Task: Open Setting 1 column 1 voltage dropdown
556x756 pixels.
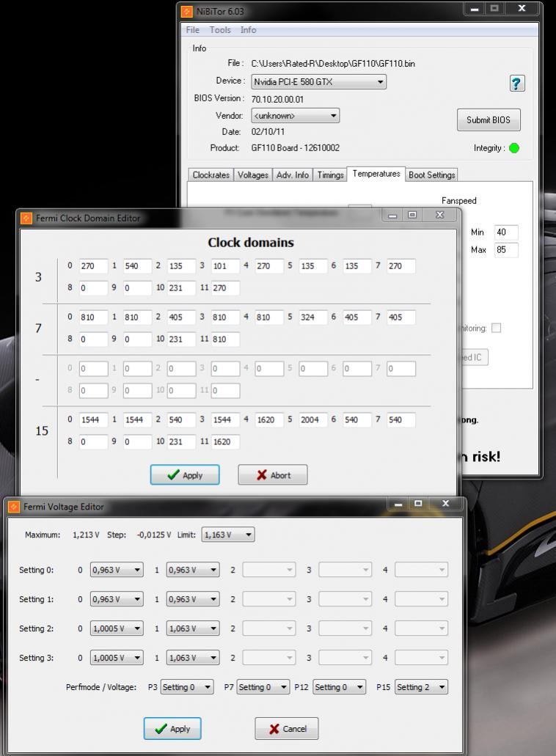Action: pos(193,599)
